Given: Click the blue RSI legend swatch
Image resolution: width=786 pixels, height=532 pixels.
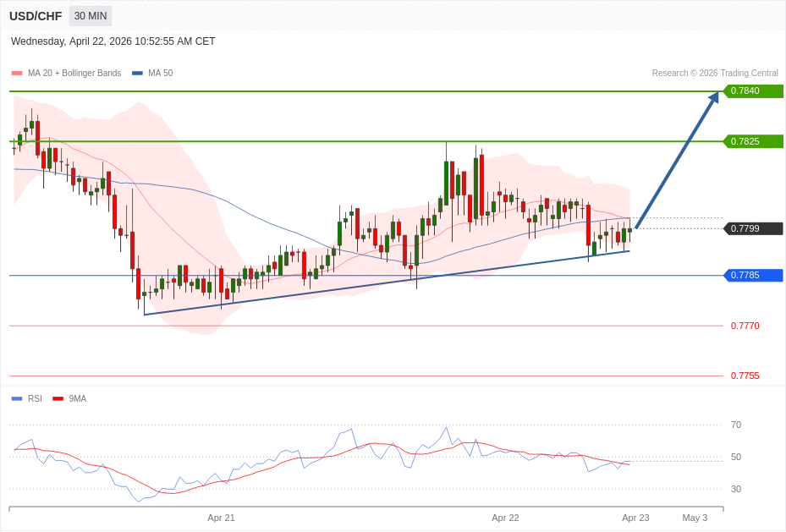Looking at the screenshot, I should click(17, 398).
